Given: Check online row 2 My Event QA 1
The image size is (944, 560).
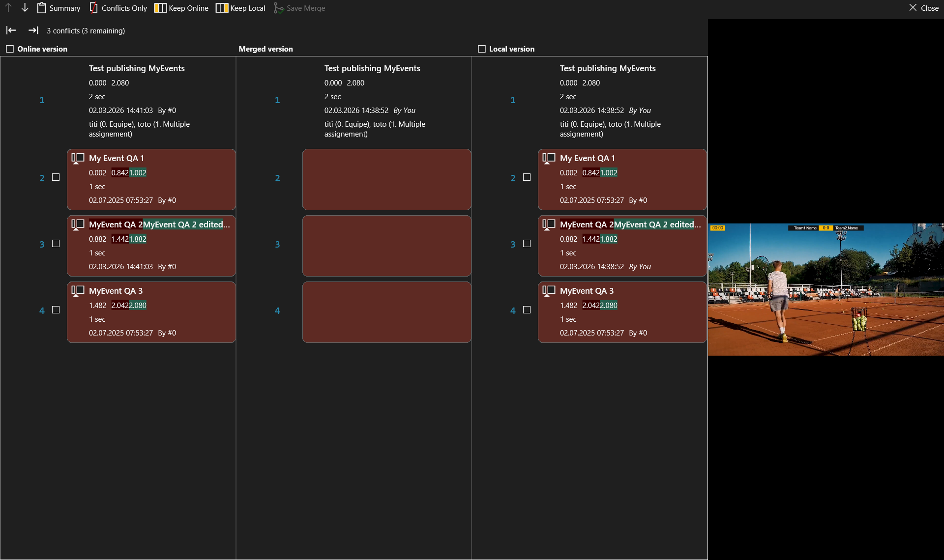Looking at the screenshot, I should 56,177.
